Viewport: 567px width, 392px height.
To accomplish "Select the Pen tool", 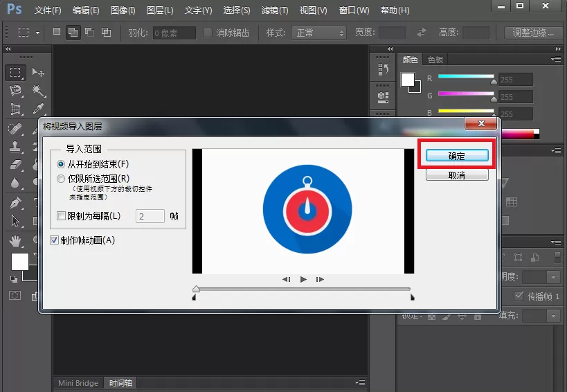I will click(x=15, y=202).
